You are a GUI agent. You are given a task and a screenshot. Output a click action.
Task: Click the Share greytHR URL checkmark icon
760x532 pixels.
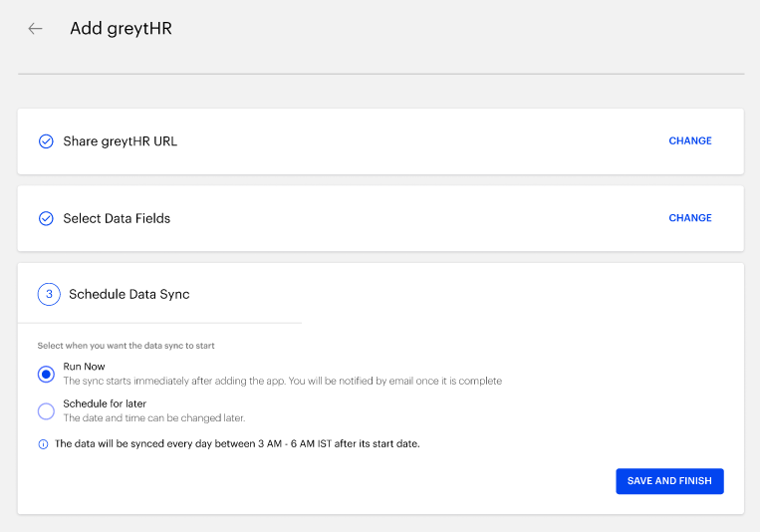click(x=46, y=141)
